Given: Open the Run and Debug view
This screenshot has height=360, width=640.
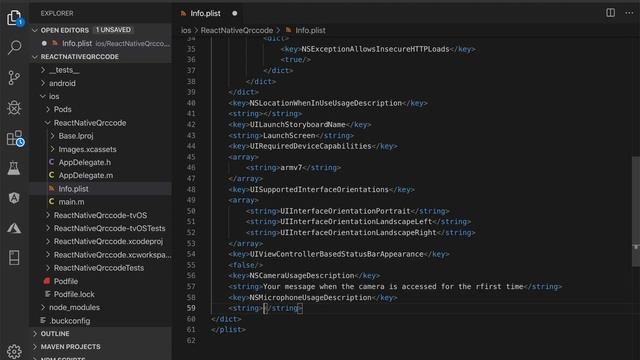Looking at the screenshot, I should point(14,108).
